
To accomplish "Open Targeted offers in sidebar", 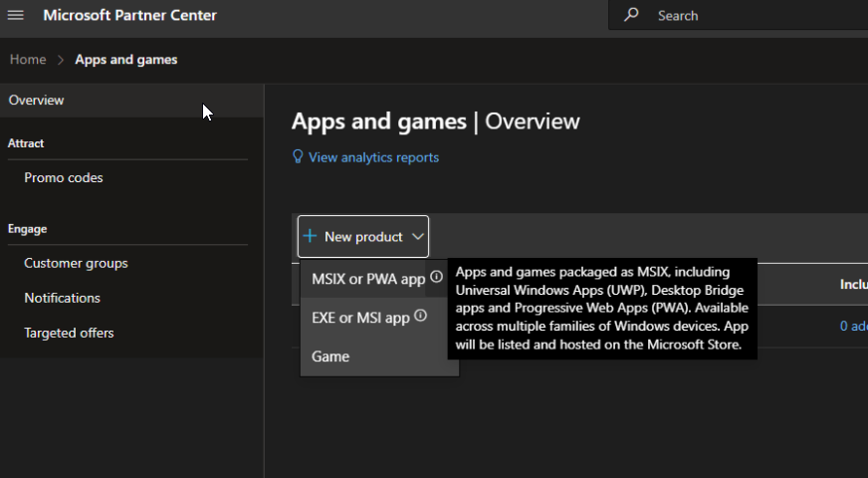I will point(69,333).
